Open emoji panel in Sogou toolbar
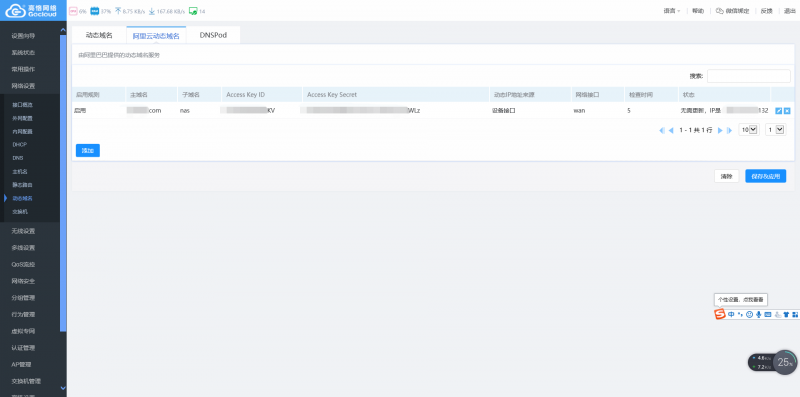 click(x=749, y=314)
